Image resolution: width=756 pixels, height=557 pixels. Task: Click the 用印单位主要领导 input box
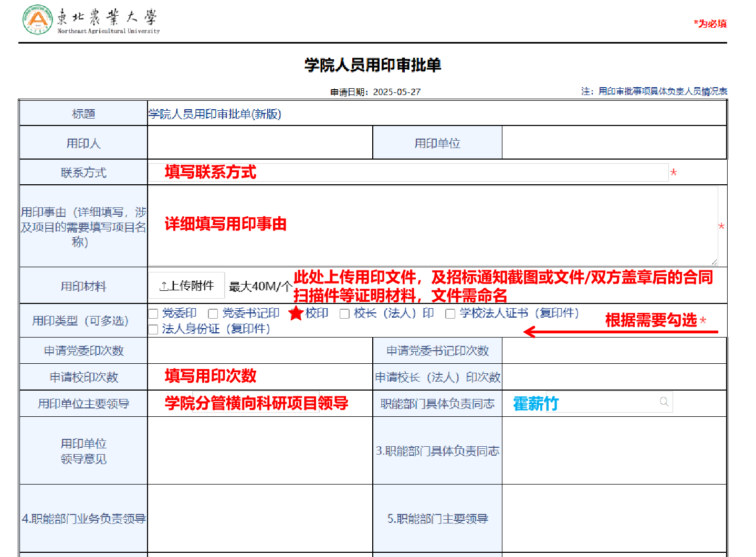pos(256,403)
